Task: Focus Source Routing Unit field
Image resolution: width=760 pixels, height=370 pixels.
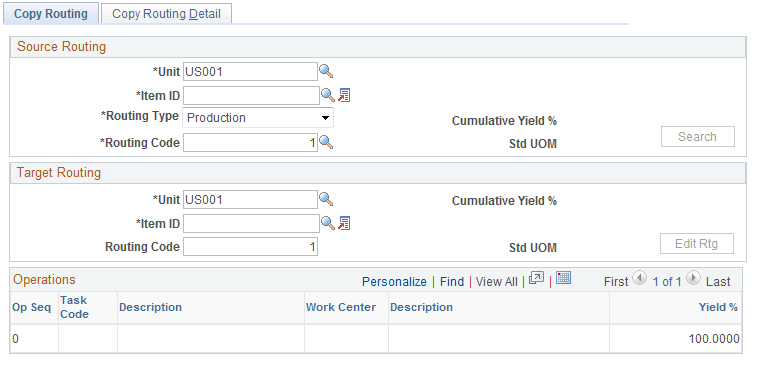Action: (x=250, y=72)
